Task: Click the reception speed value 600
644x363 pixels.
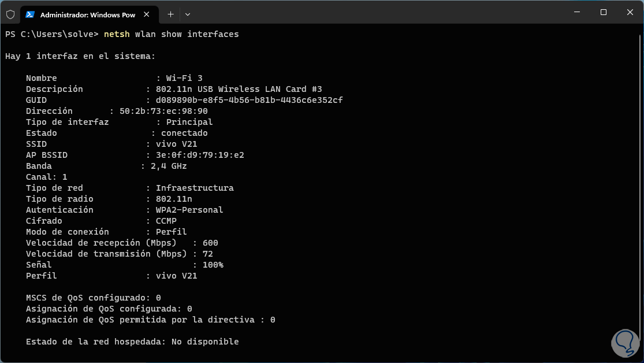Action: pos(210,243)
